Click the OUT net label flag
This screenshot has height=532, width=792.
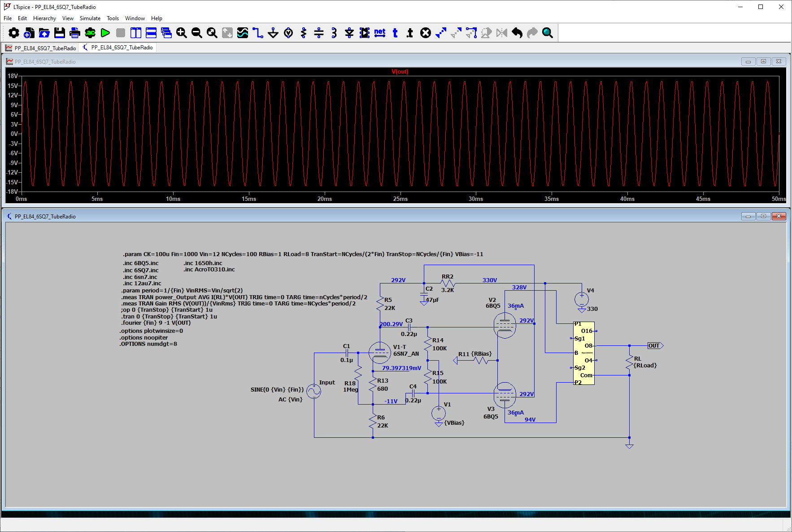655,345
